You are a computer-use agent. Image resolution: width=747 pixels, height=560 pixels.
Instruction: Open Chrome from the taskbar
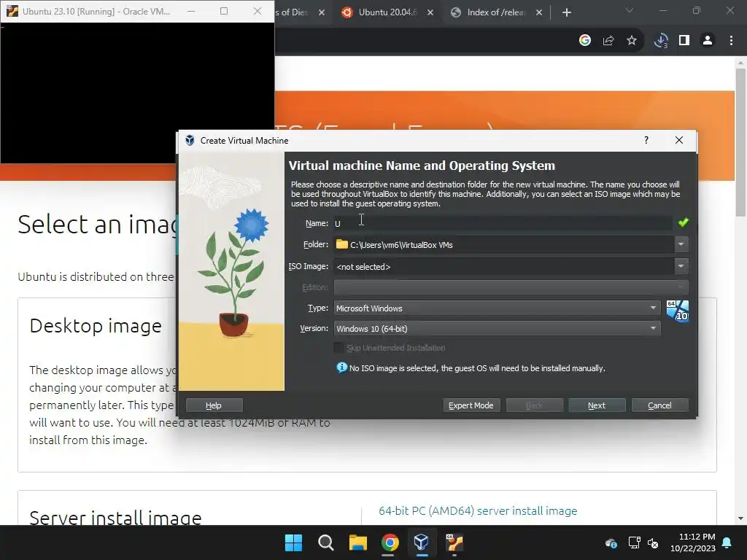(390, 542)
